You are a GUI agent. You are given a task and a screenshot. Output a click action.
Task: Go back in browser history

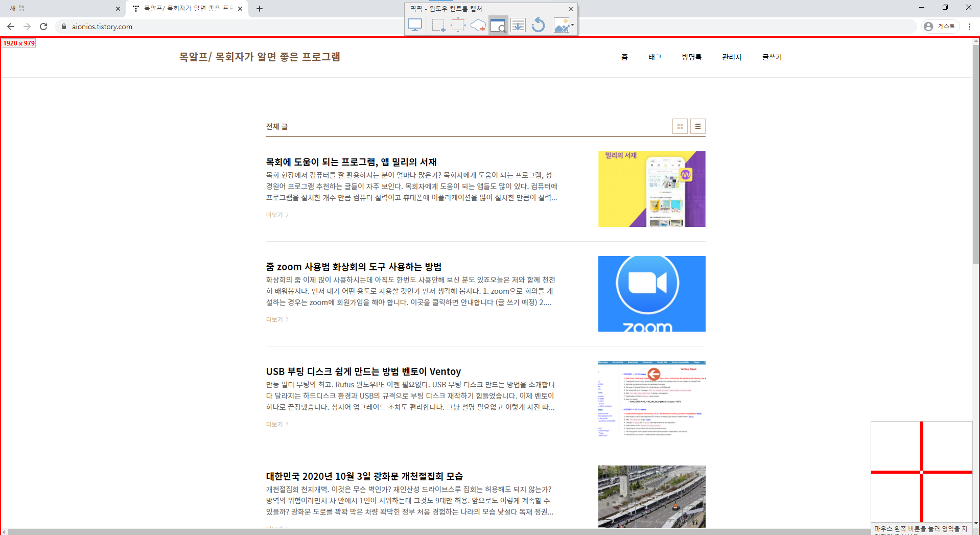point(11,27)
